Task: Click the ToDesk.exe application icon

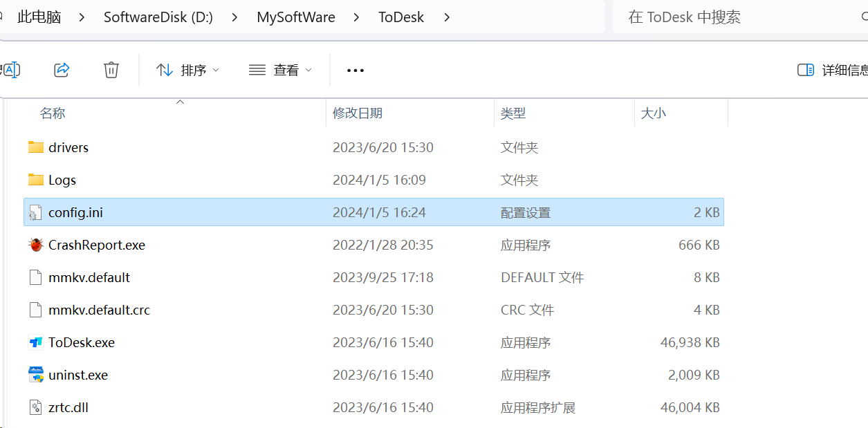Action: coord(36,342)
